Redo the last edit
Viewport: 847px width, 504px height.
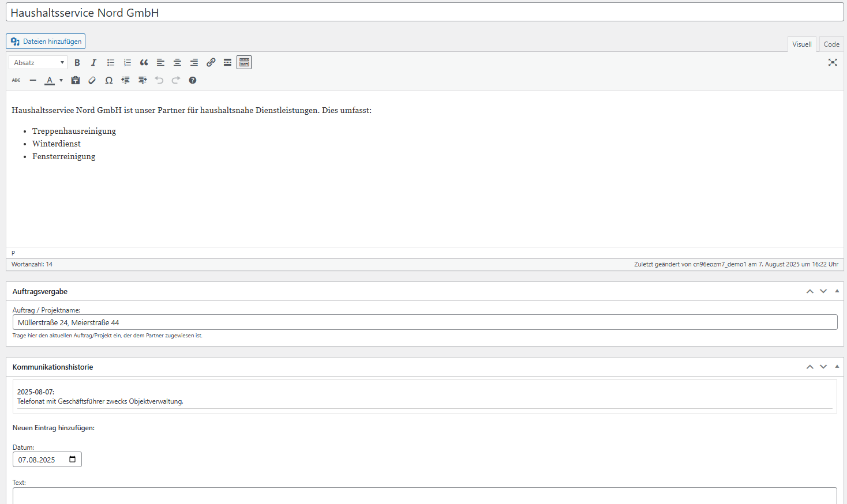176,80
